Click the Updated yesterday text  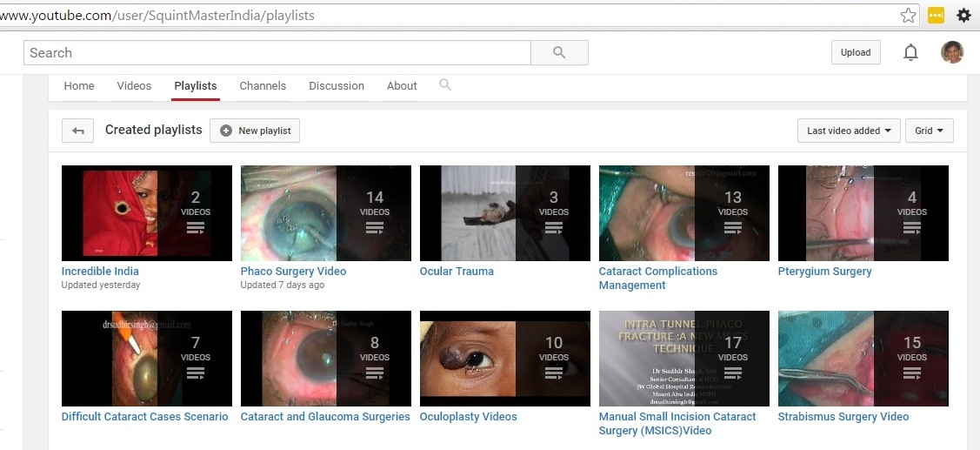point(101,285)
